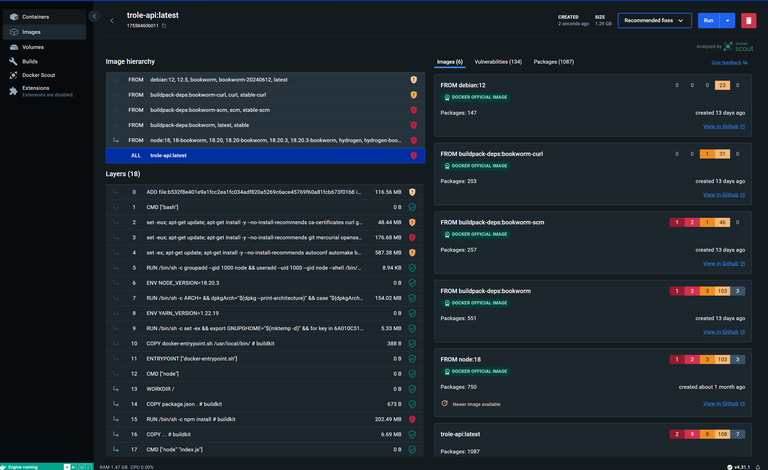Select buildpack-deps:bookworm-scm hierarchy row
Screen dimensions: 768x470
tap(265, 110)
